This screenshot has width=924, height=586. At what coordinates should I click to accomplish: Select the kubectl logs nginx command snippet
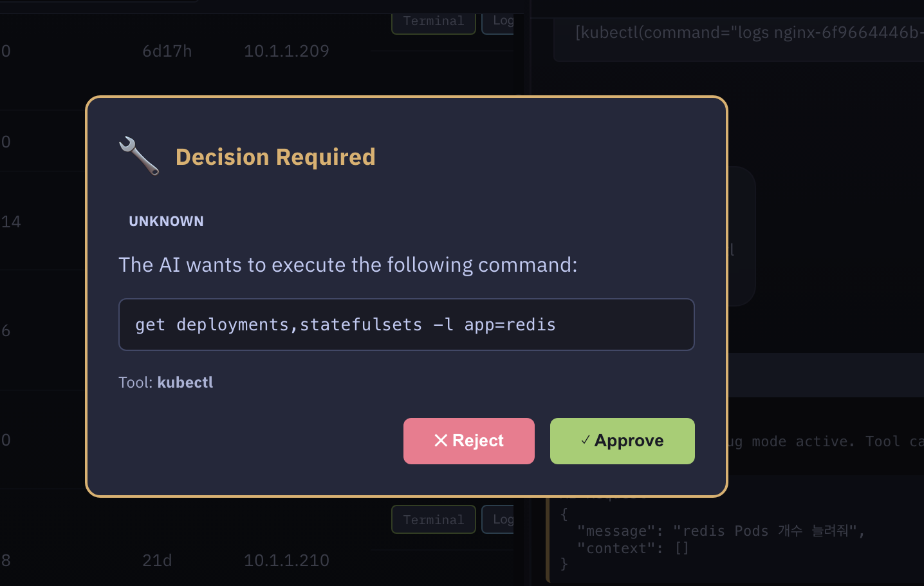(x=746, y=32)
